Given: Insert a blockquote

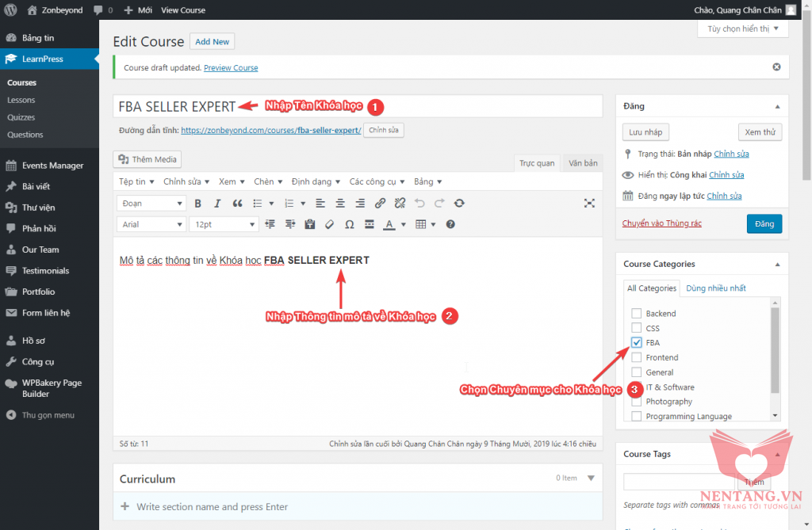Looking at the screenshot, I should pyautogui.click(x=237, y=204).
